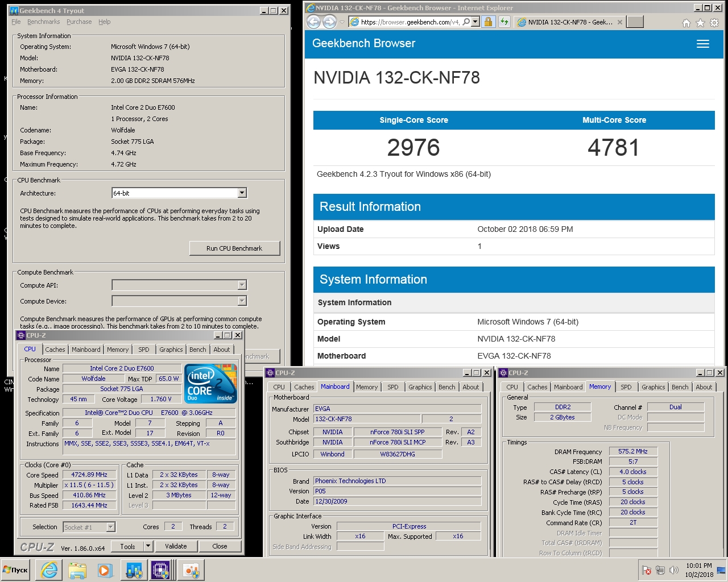Click the Close button in CPU-Z
The width and height of the screenshot is (728, 582).
point(220,546)
